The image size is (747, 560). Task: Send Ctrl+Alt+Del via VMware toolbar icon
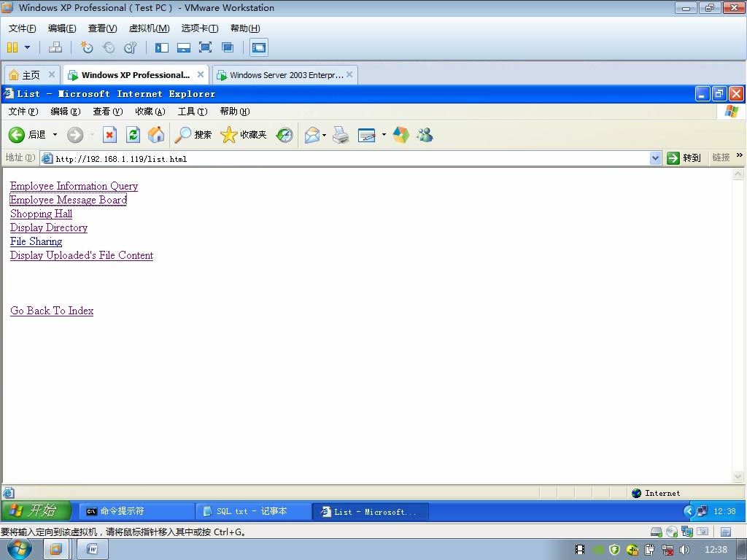click(x=55, y=47)
